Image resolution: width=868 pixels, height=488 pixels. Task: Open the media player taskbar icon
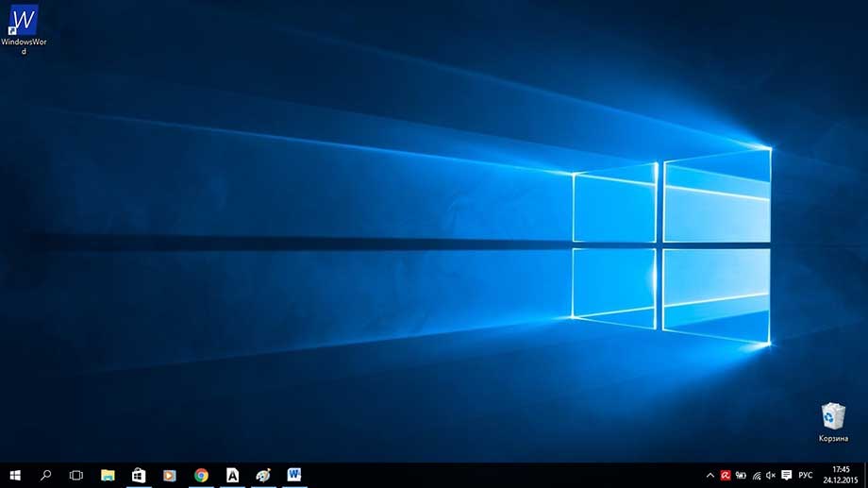pyautogui.click(x=170, y=476)
